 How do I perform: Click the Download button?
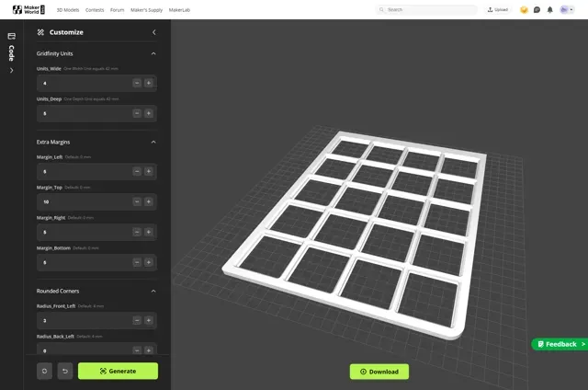[x=379, y=372]
